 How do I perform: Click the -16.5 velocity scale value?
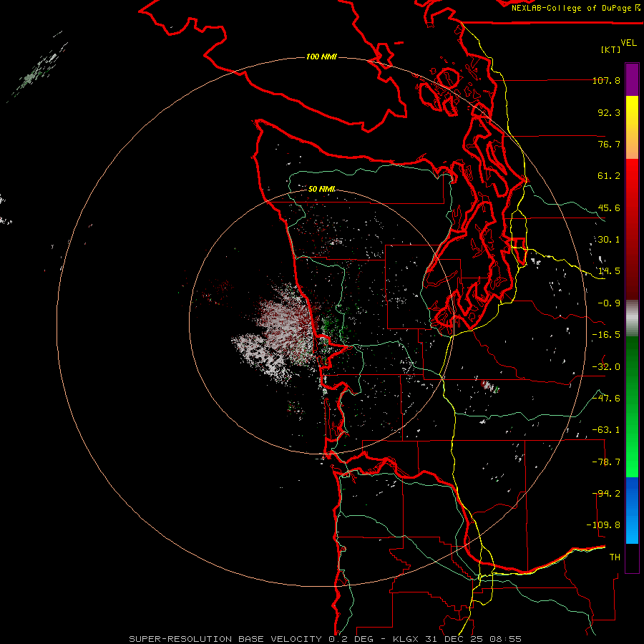tap(606, 335)
